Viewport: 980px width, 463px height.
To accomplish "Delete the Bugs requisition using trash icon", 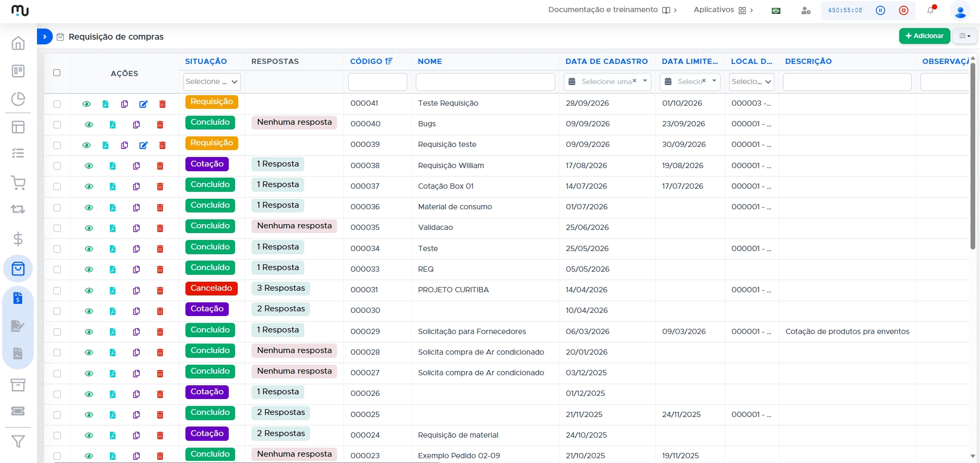I will [x=160, y=125].
